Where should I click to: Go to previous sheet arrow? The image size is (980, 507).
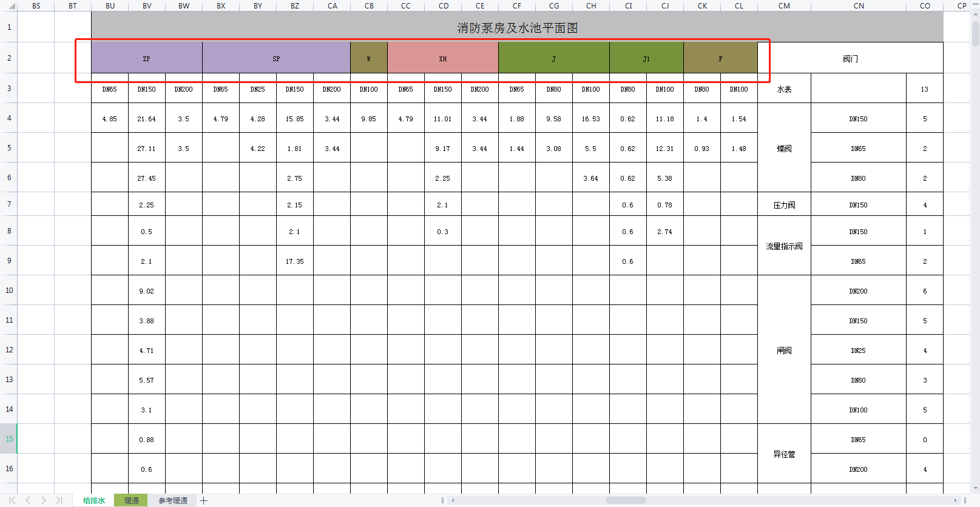pyautogui.click(x=28, y=500)
